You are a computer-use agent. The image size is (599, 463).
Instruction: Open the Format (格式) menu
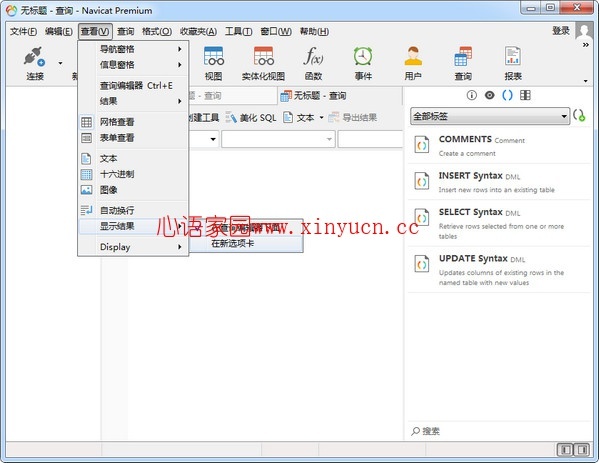157,31
